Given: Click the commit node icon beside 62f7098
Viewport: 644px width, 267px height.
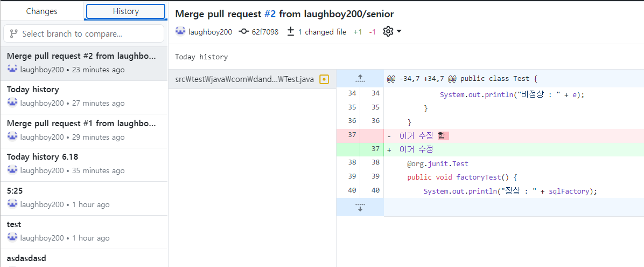Looking at the screenshot, I should [x=244, y=32].
